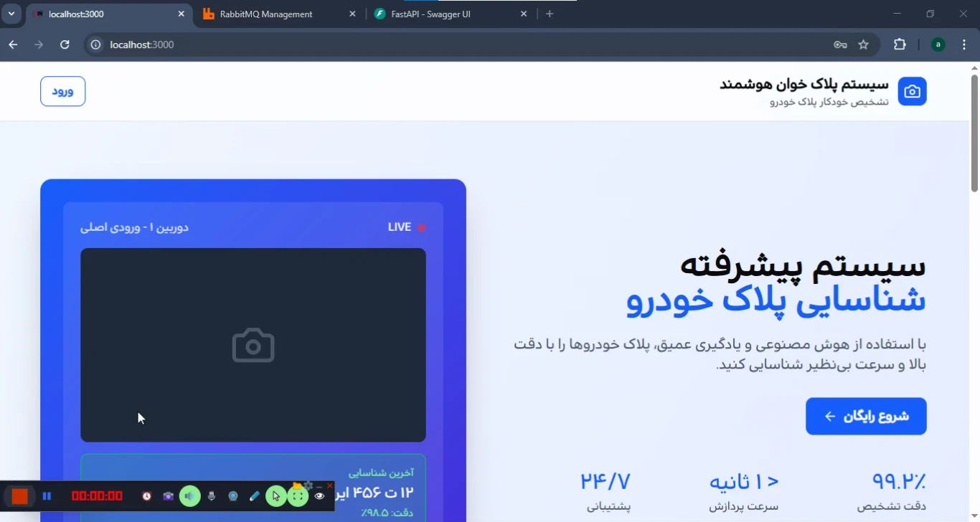Click the eye icon in recorder toolbar
Screen dimensions: 980x522
320,496
